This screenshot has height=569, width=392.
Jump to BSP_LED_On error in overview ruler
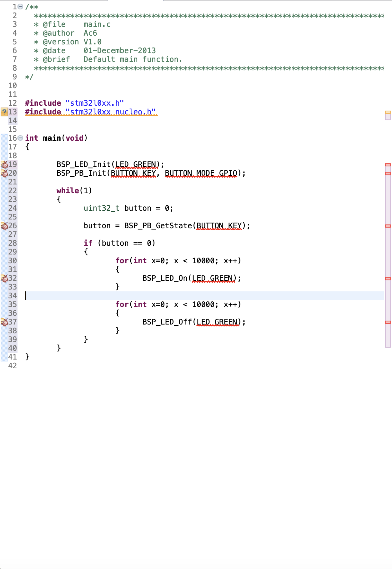coord(388,278)
